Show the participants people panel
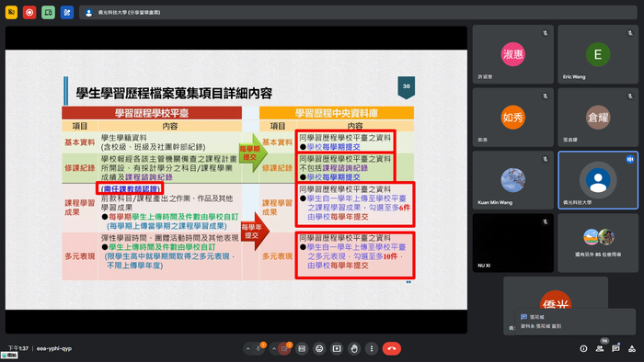This screenshot has width=644, height=362. point(600,348)
